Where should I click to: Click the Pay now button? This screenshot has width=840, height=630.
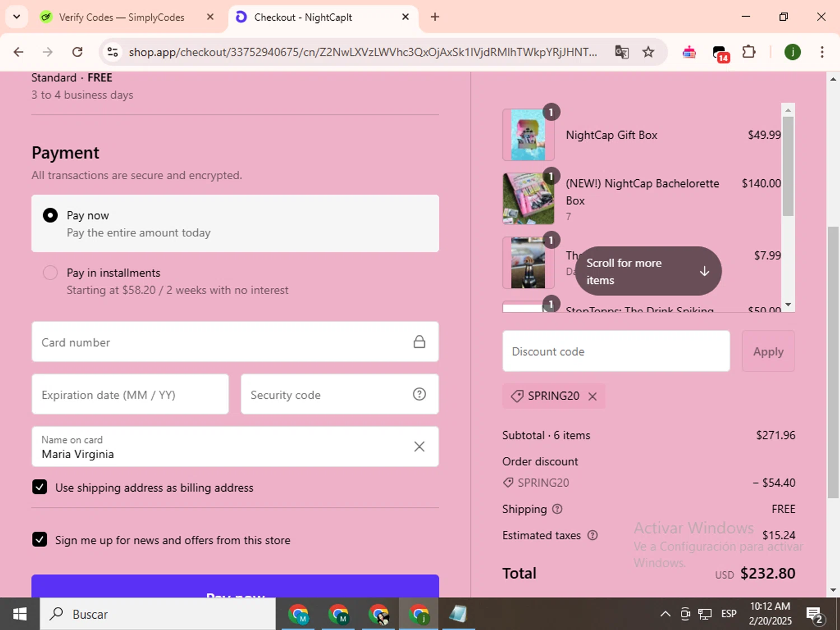(235, 586)
